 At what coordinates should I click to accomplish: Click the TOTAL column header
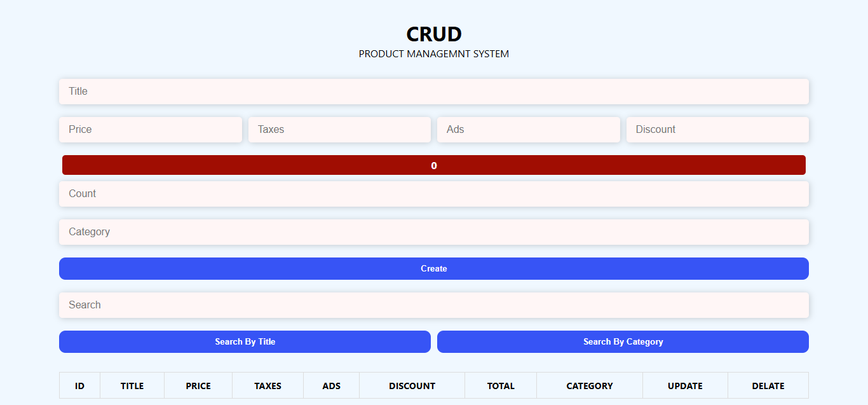501,385
